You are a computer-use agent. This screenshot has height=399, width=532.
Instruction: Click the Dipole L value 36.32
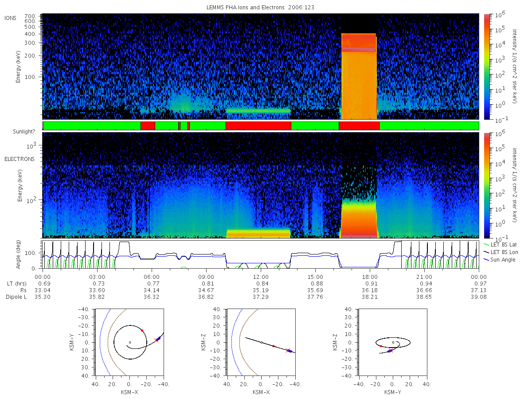152,297
